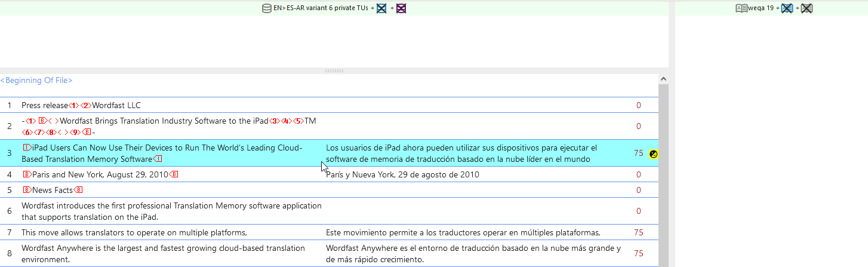Click target París y Nueva York, 29 de agosto

tap(402, 174)
